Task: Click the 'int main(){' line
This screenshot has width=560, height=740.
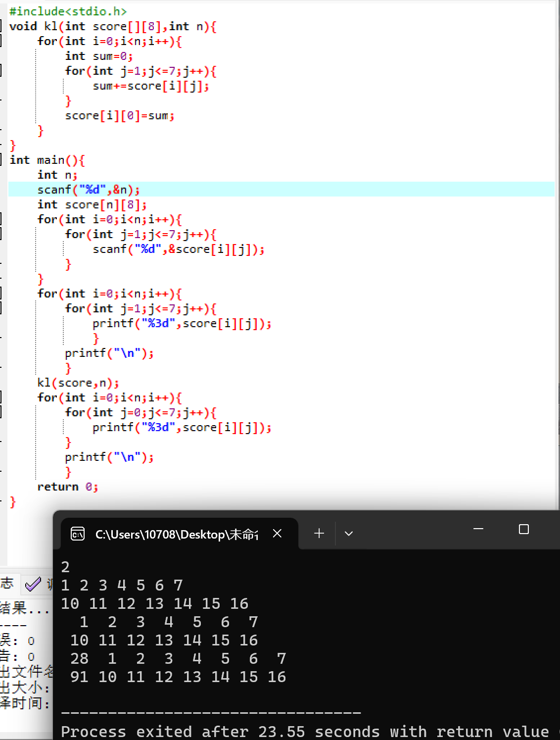Action: (47, 160)
